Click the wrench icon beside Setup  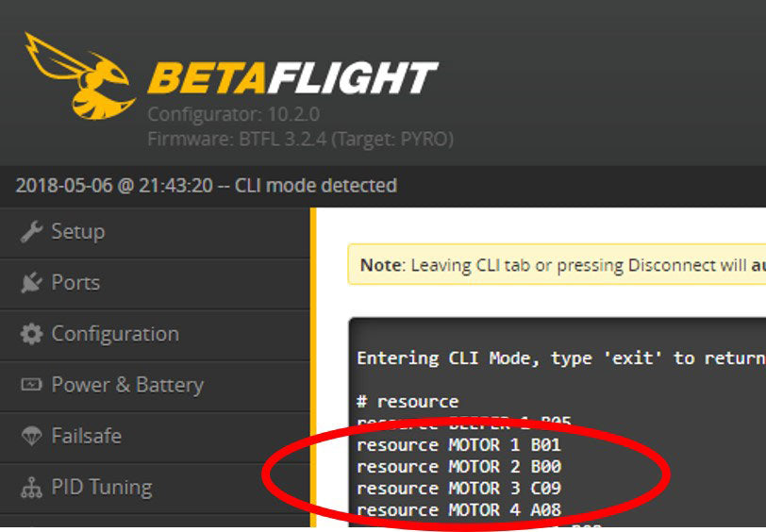31,232
